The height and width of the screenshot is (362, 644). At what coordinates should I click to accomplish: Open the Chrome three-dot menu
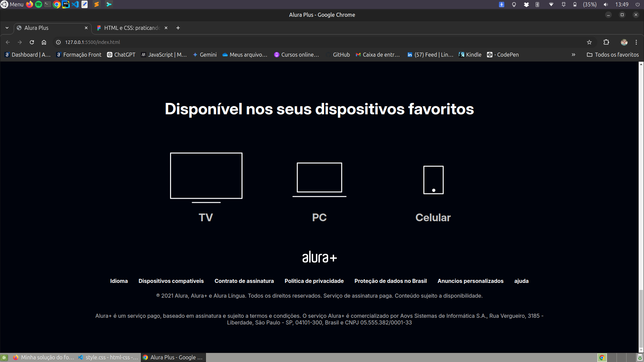pos(636,42)
